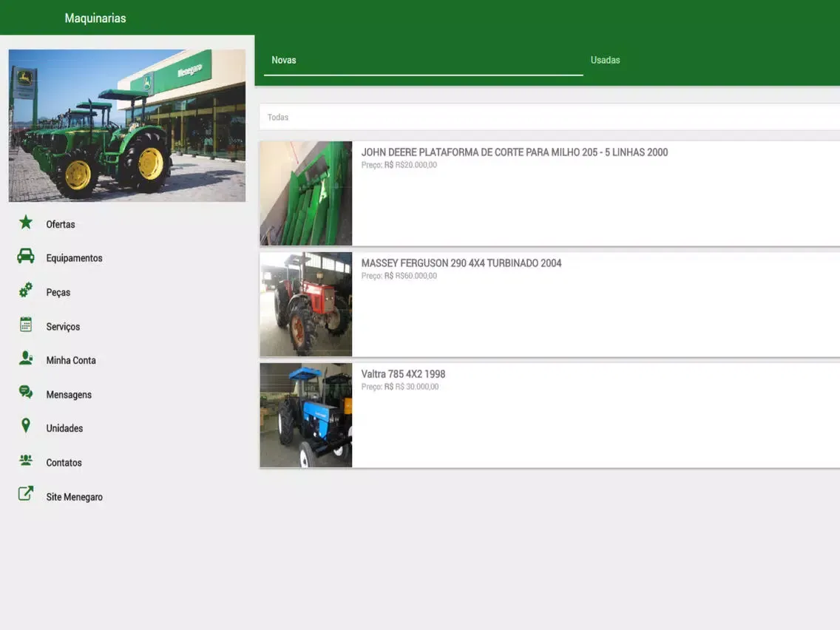
Task: Click the calendar icon beside Serviços
Action: coord(26,325)
